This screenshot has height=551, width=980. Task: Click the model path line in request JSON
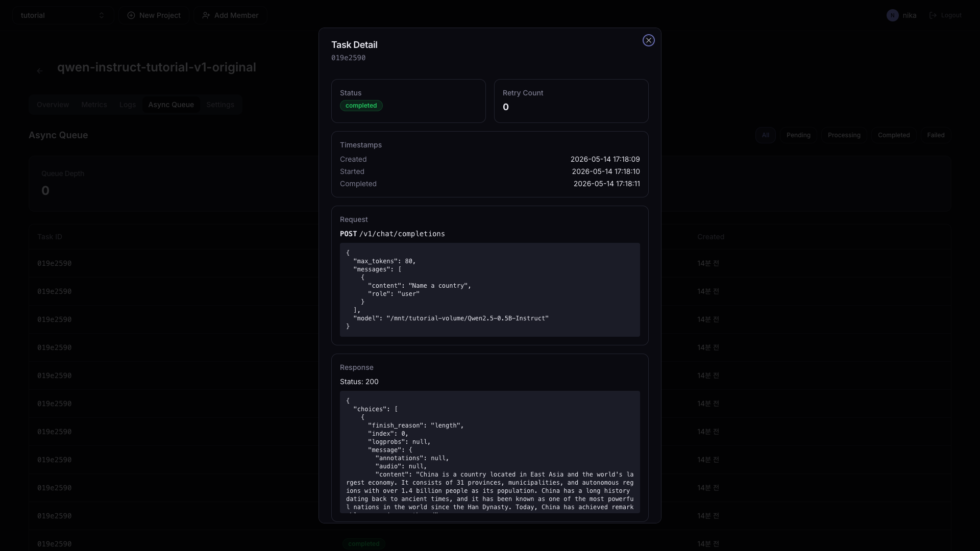tap(451, 318)
